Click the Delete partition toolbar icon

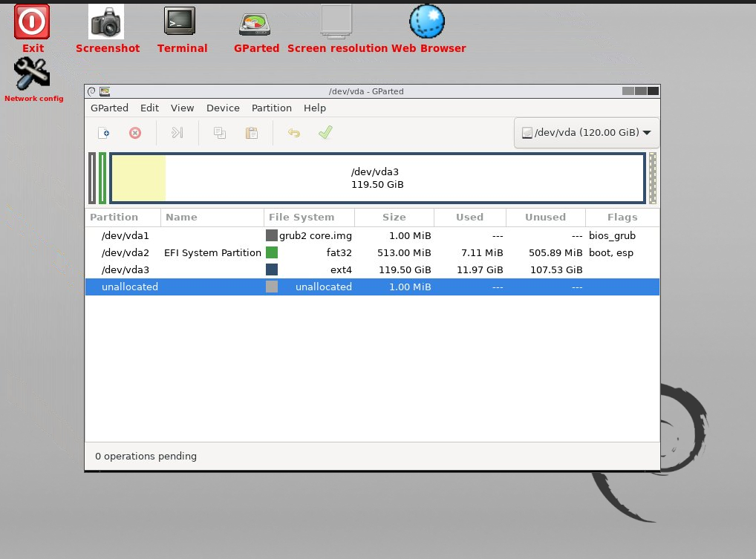click(x=135, y=133)
